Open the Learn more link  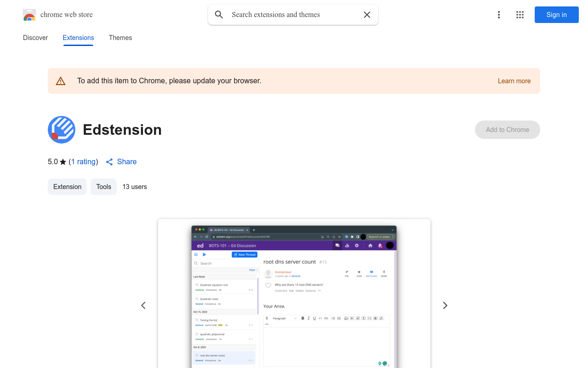pos(514,81)
